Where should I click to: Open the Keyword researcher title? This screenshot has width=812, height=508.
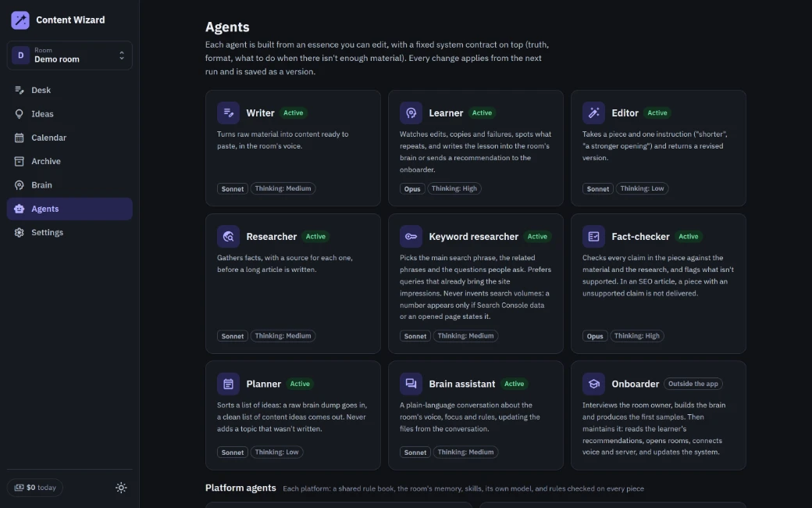coord(473,236)
